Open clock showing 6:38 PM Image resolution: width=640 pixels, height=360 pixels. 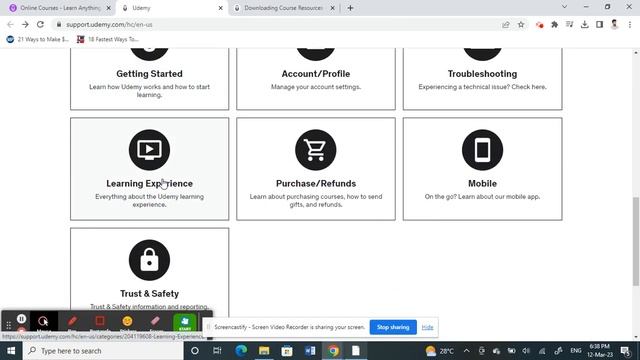pyautogui.click(x=600, y=351)
